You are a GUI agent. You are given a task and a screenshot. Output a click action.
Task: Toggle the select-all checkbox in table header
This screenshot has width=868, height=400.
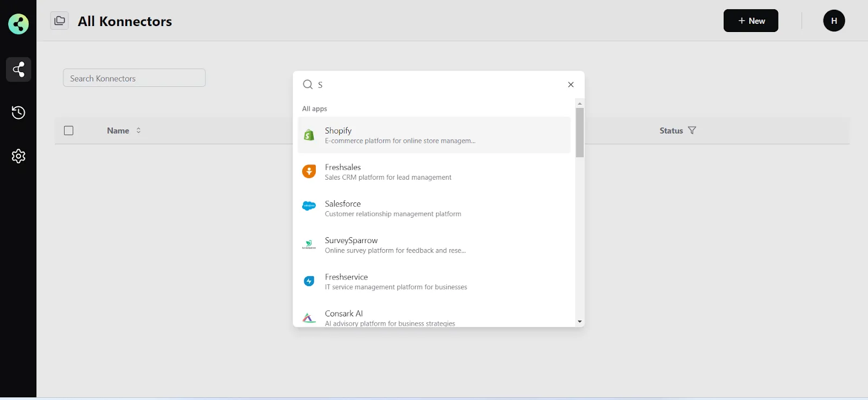tap(68, 130)
